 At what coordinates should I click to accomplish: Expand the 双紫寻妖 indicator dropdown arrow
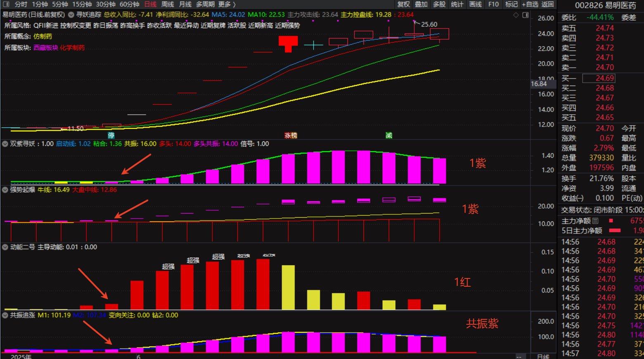(x=5, y=144)
